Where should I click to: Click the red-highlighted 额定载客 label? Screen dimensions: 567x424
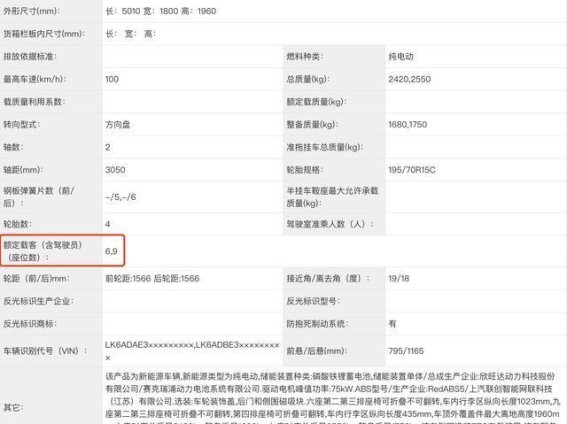pyautogui.click(x=43, y=251)
